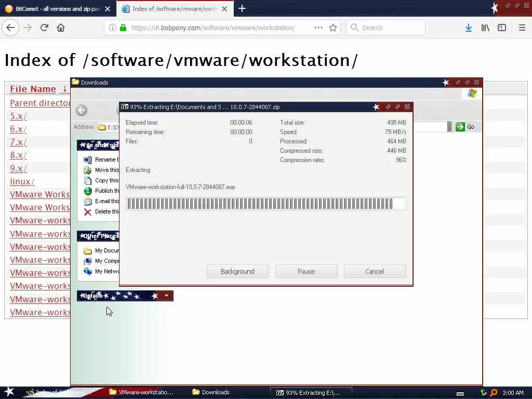The width and height of the screenshot is (532, 399).
Task: Toggle the Firefox sidebar
Action: pyautogui.click(x=502, y=28)
